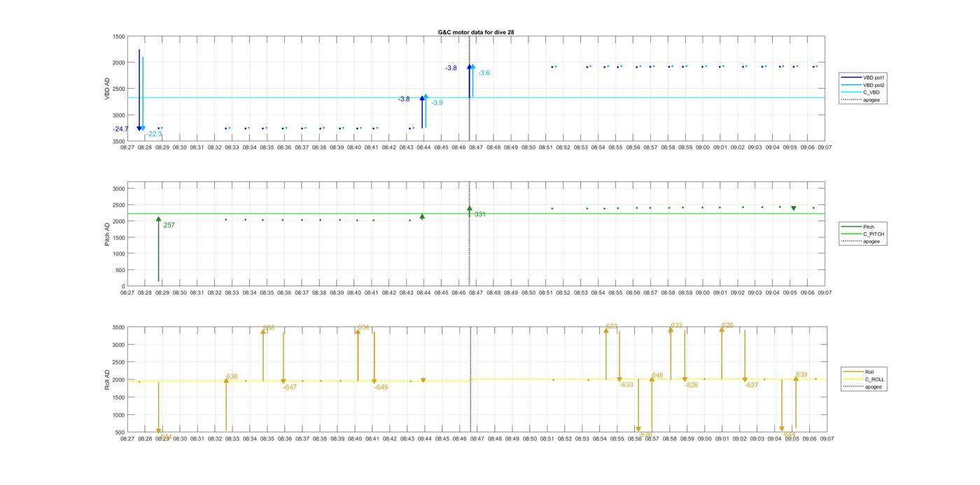Click '08:27' tick under the VBD plot
980x485 pixels.
127,148
